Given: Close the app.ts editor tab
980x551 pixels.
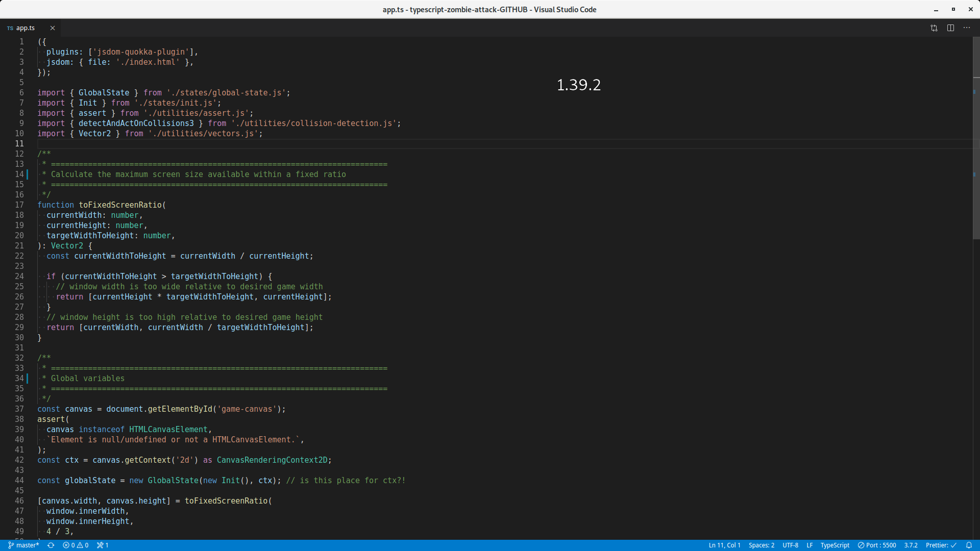Looking at the screenshot, I should click(52, 28).
